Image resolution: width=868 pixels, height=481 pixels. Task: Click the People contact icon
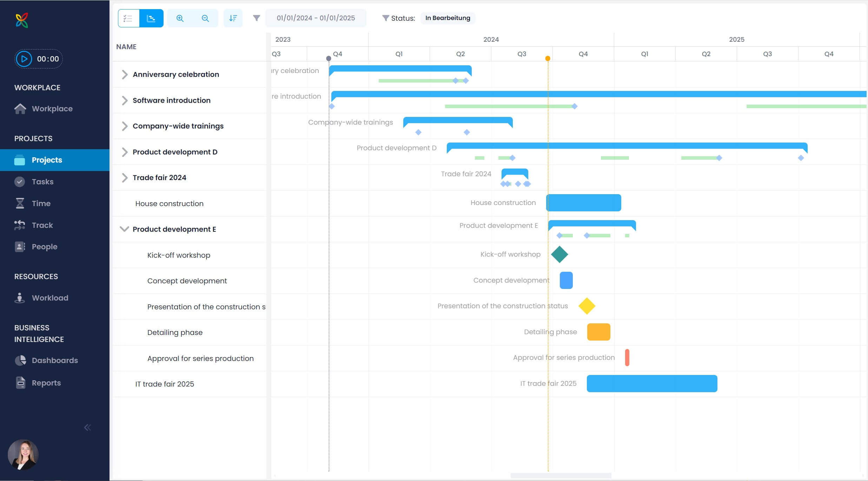[x=20, y=247]
